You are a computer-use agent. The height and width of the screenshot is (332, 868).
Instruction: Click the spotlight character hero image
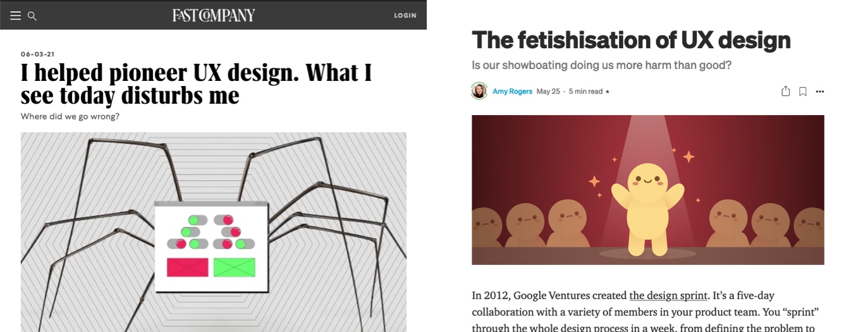tap(647, 190)
